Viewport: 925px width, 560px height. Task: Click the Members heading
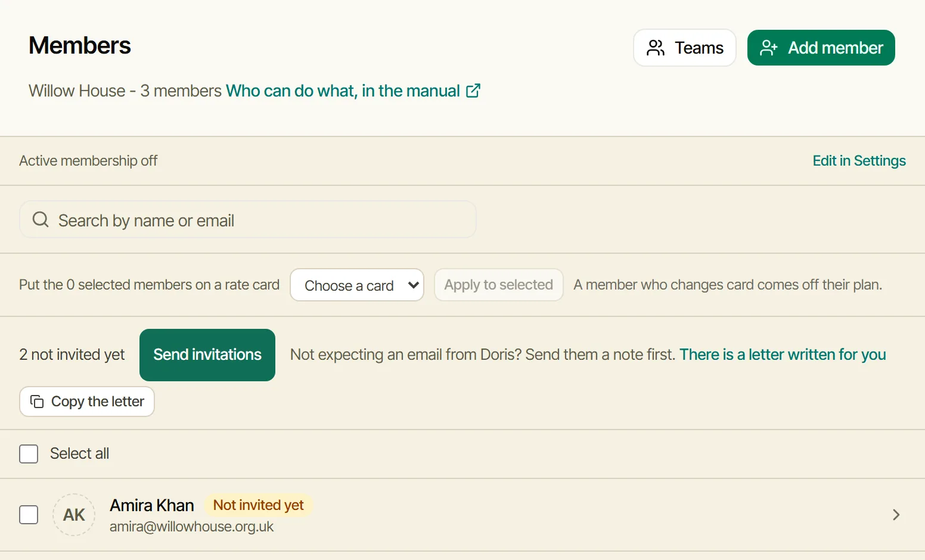pos(80,45)
